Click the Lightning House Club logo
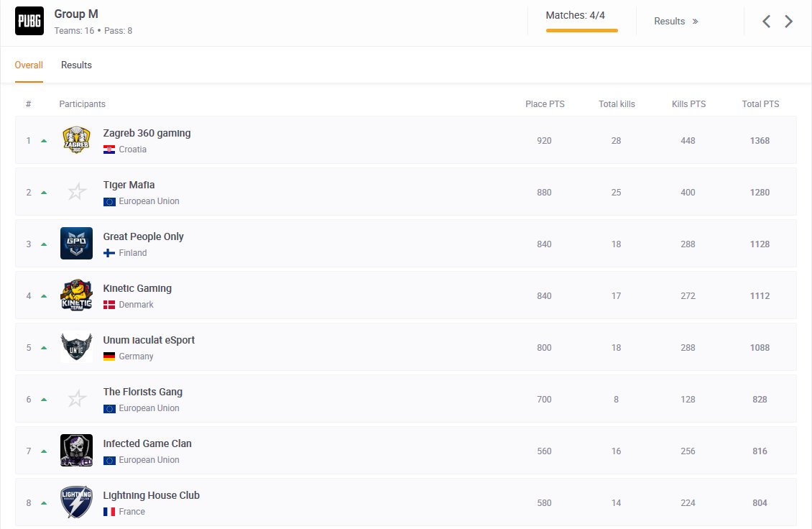This screenshot has width=812, height=529. 76,502
